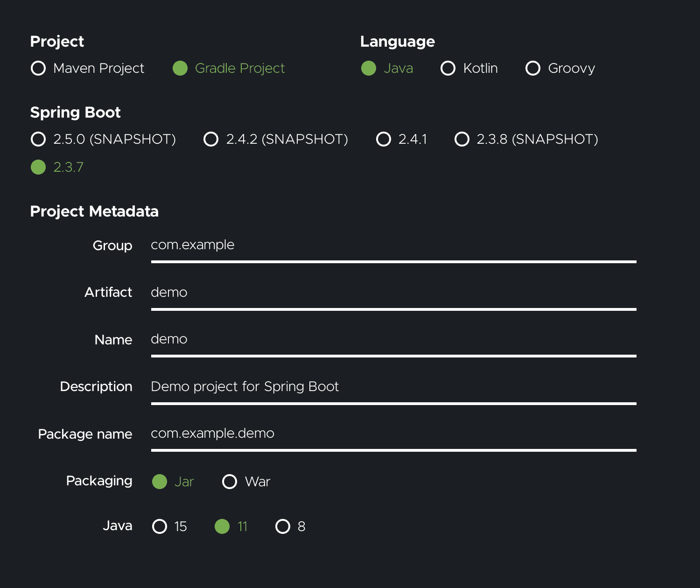Click the Packaging row label
The image size is (700, 588).
click(x=99, y=481)
